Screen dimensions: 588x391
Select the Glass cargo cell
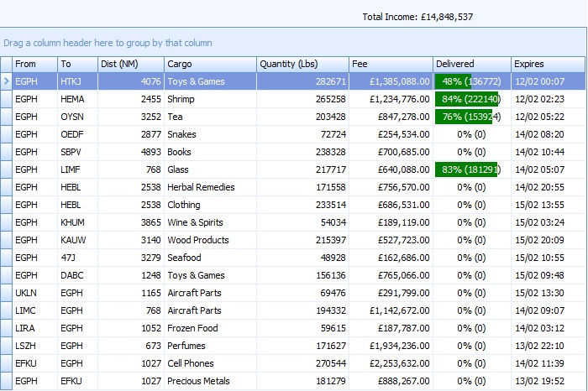coord(210,169)
